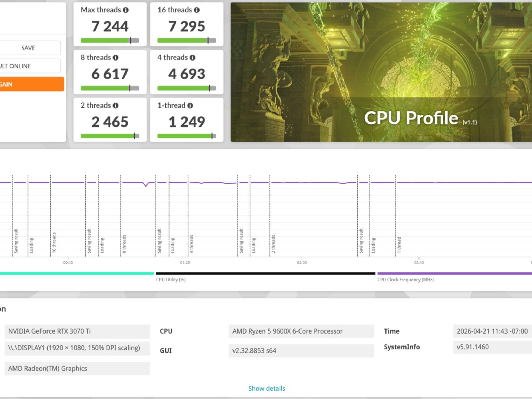The width and height of the screenshot is (532, 399).
Task: Click the CPU label in system information
Action: tap(166, 331)
